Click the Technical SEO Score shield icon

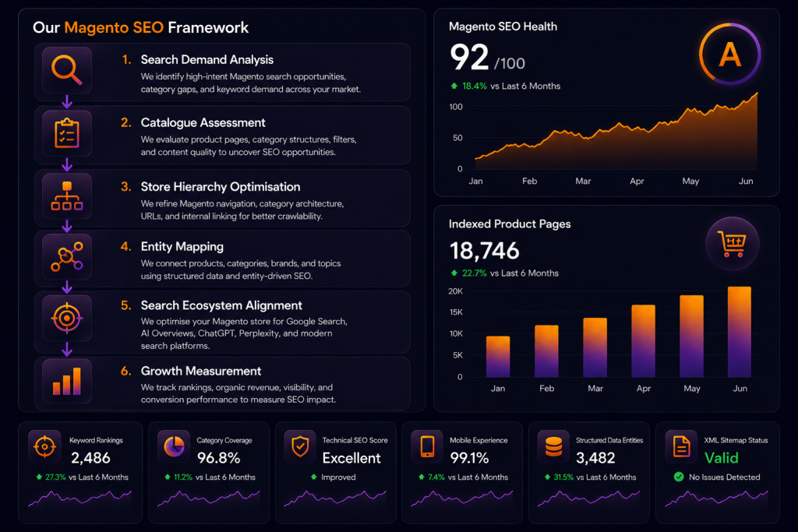click(300, 446)
